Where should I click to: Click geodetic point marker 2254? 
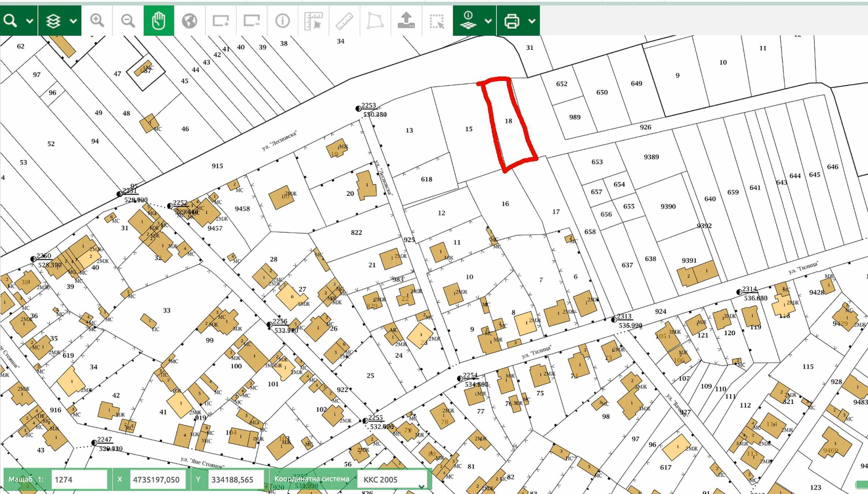pos(460,378)
